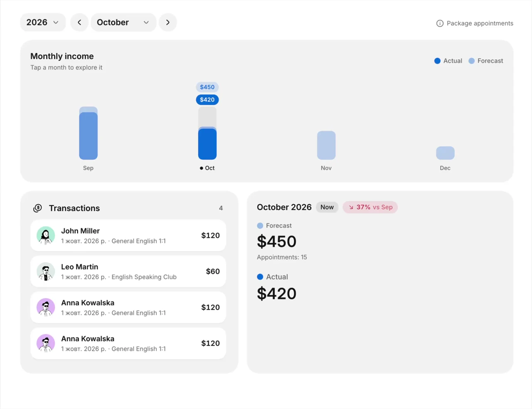The height and width of the screenshot is (409, 532).
Task: Open Leo Martin transaction row
Action: tap(128, 271)
